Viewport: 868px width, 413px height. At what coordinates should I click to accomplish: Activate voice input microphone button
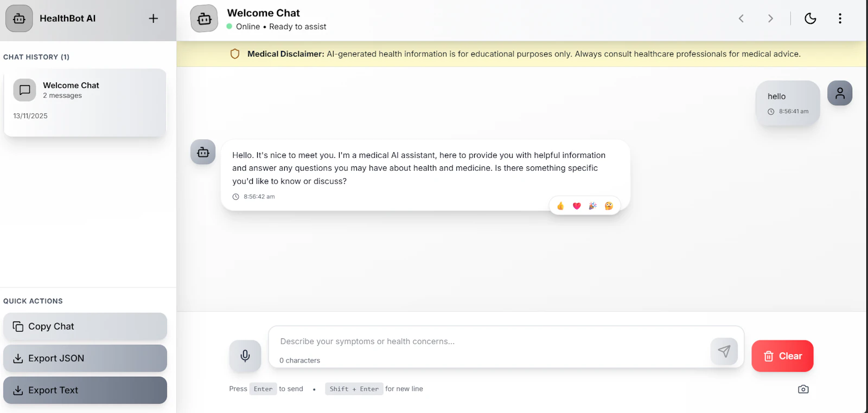(245, 356)
